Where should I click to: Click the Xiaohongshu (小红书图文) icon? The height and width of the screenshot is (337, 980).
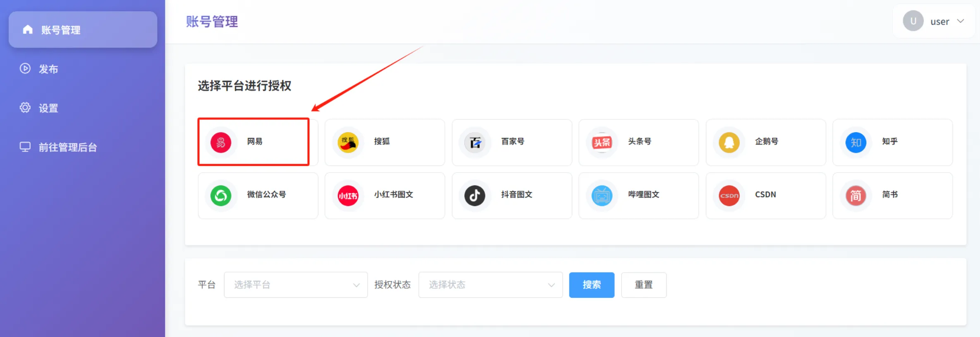[x=348, y=195]
